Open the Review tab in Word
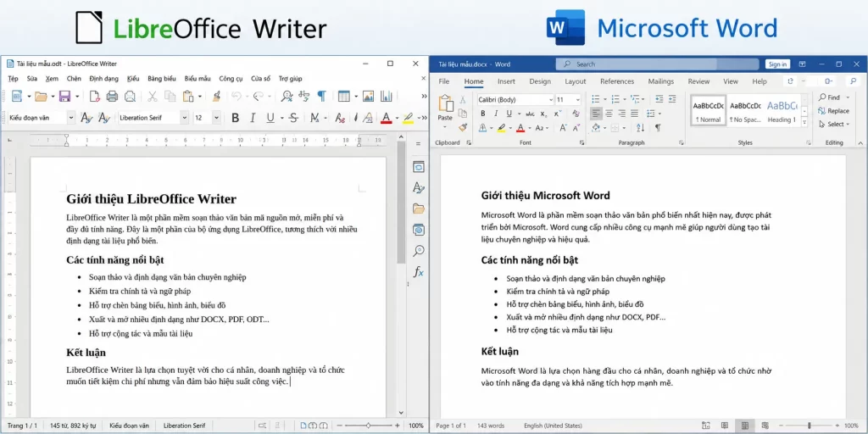868x434 pixels. (698, 81)
